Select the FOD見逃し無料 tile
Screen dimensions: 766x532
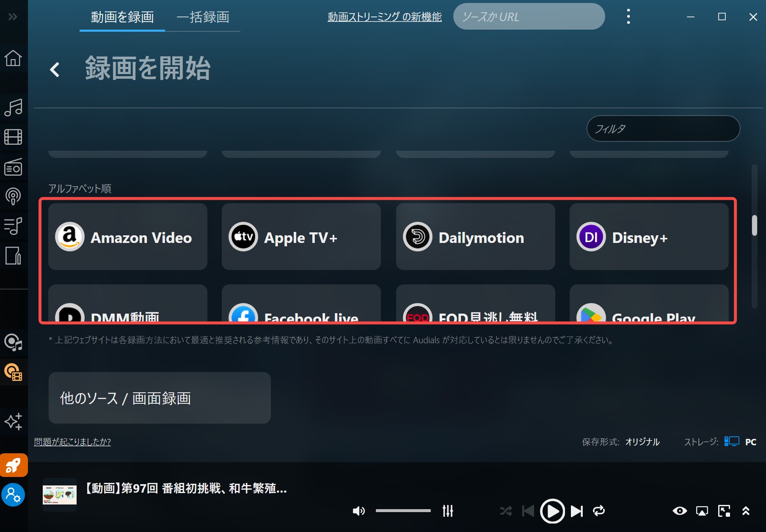[x=476, y=303]
